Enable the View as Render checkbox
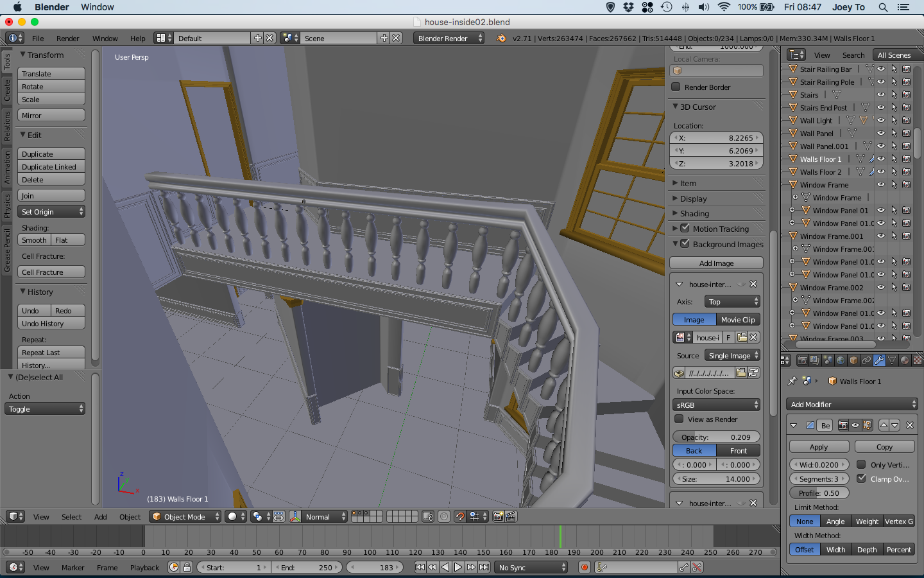 click(x=679, y=419)
